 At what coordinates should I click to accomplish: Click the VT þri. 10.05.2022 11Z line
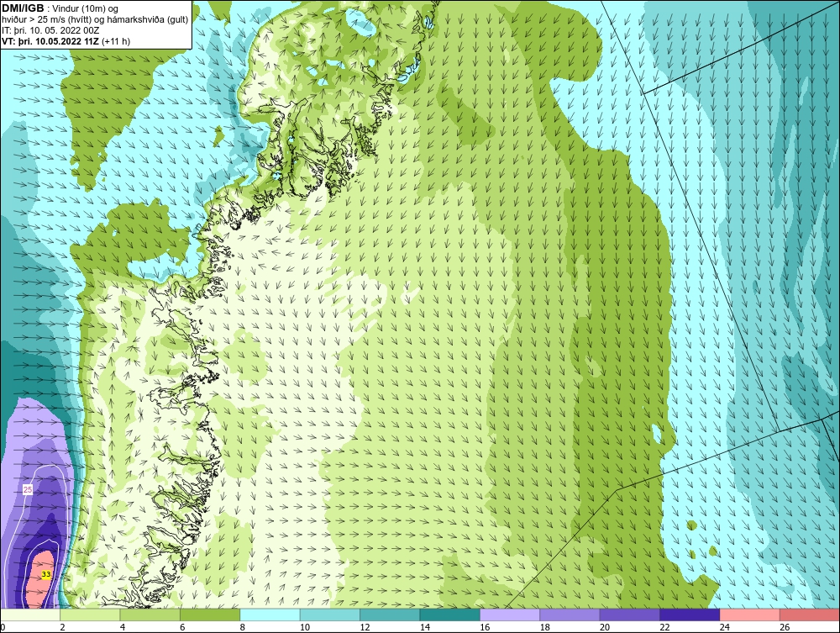[66, 41]
